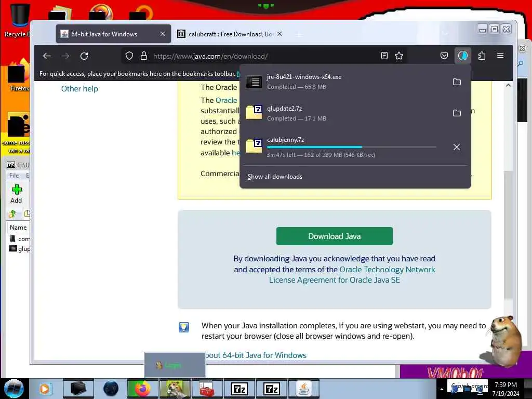Toggle the downloads panel toolbar button
The height and width of the screenshot is (399, 532).
pyautogui.click(x=463, y=56)
